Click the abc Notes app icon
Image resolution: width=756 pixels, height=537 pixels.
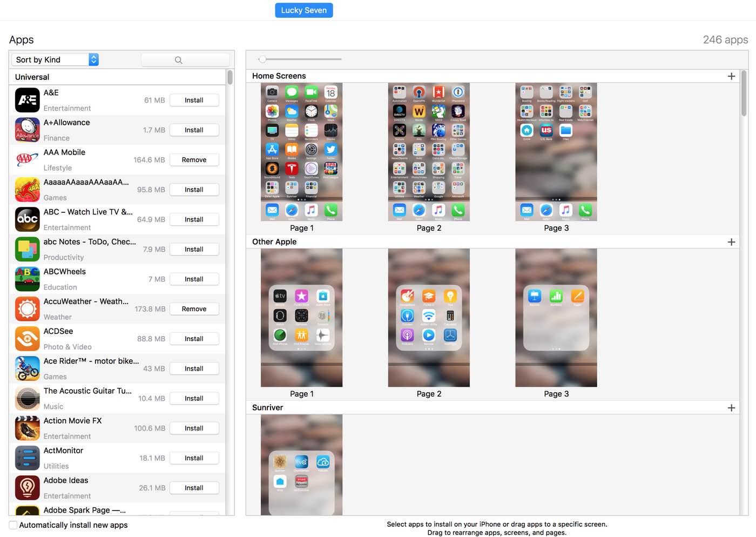coord(28,249)
